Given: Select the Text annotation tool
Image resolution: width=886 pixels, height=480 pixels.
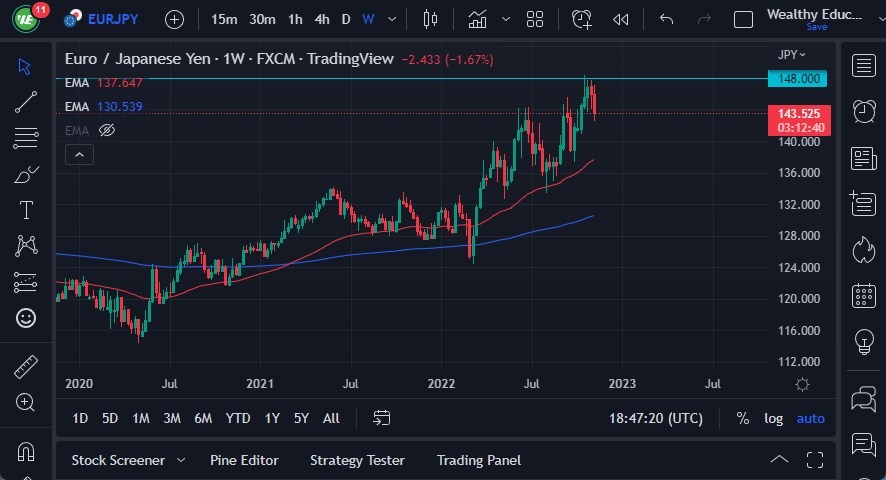Looking at the screenshot, I should click(x=26, y=210).
